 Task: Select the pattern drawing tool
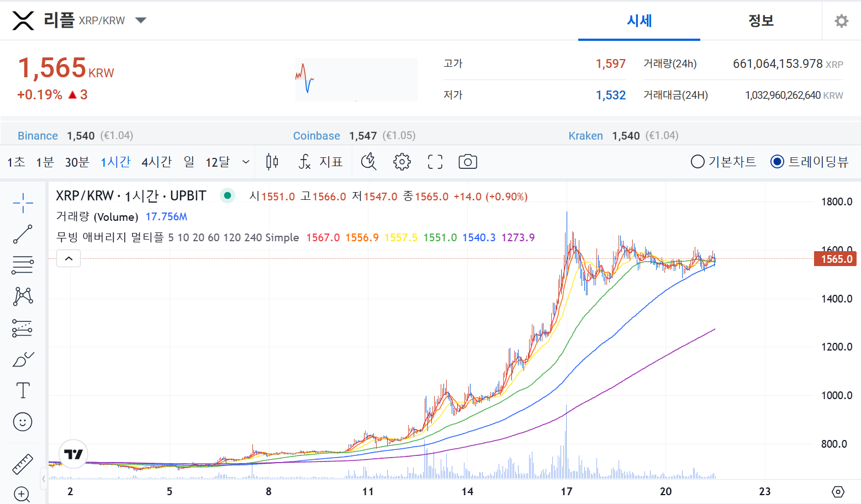pyautogui.click(x=23, y=296)
